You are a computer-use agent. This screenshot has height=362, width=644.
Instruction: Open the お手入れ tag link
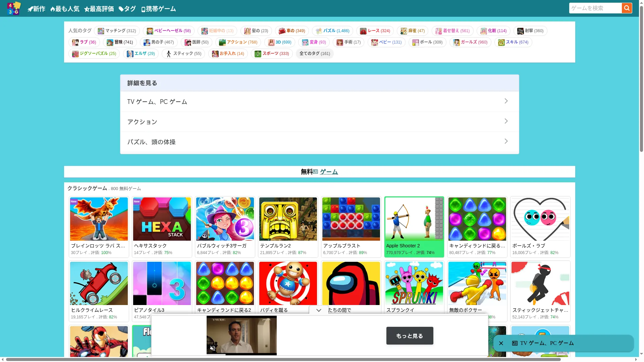click(228, 54)
